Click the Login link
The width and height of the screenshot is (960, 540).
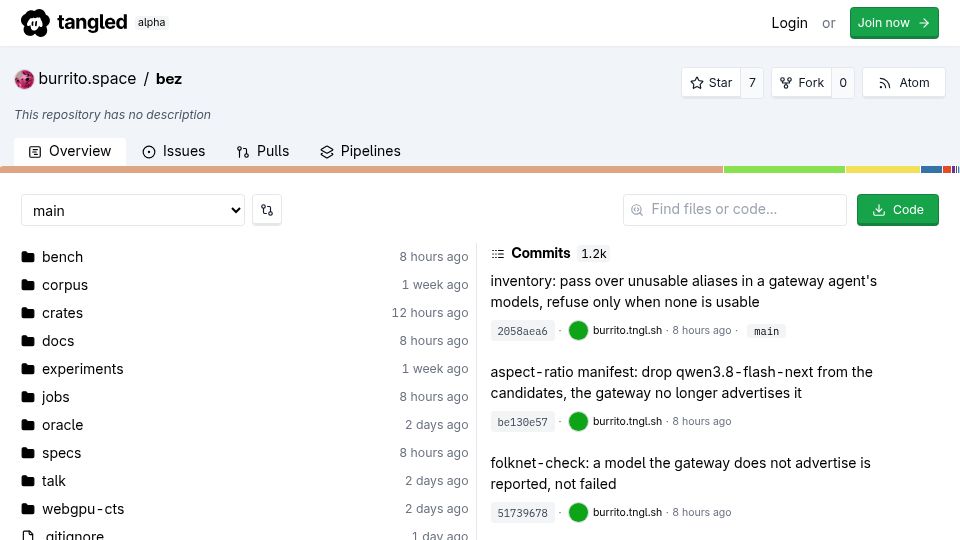[789, 23]
